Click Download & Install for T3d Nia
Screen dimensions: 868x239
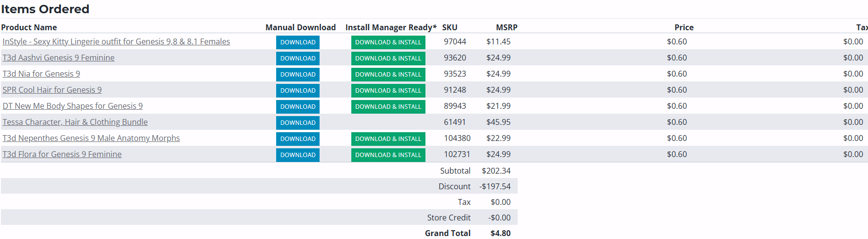coord(388,74)
